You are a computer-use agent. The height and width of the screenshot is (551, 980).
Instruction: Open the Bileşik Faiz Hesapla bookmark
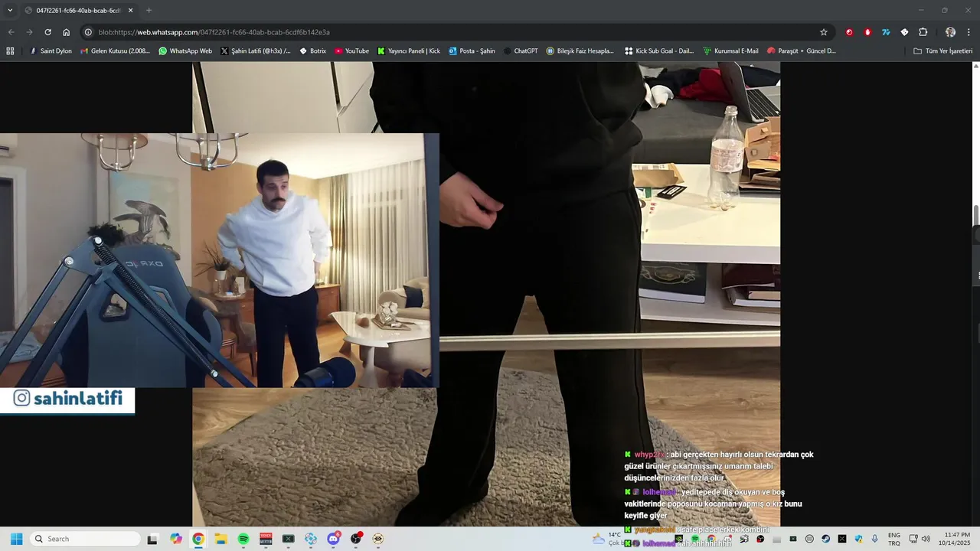coord(580,51)
